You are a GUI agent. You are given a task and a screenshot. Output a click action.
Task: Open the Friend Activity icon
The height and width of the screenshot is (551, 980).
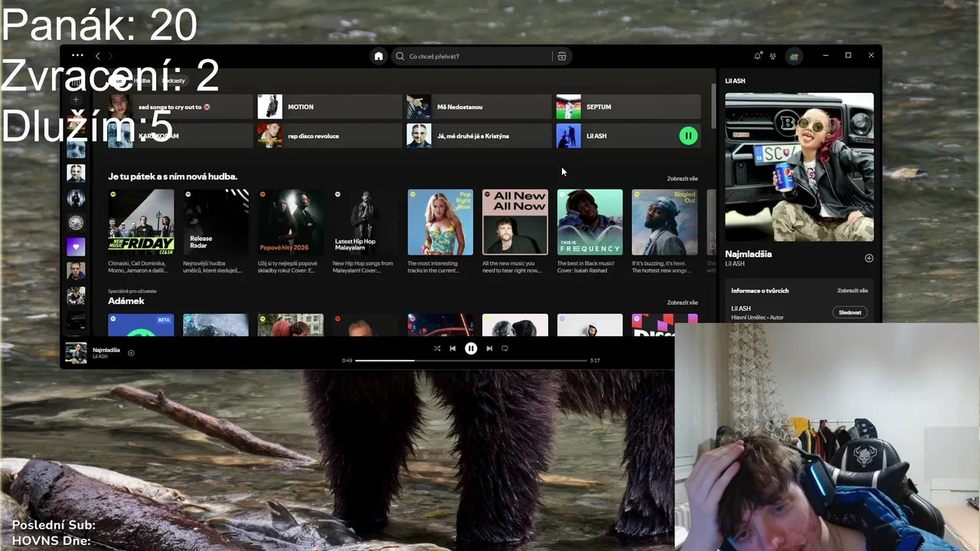[x=773, y=56]
